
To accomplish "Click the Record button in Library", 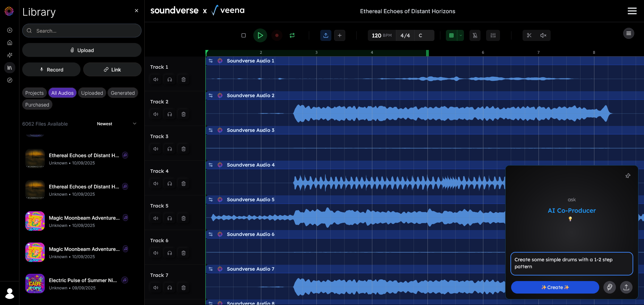I will pyautogui.click(x=51, y=69).
